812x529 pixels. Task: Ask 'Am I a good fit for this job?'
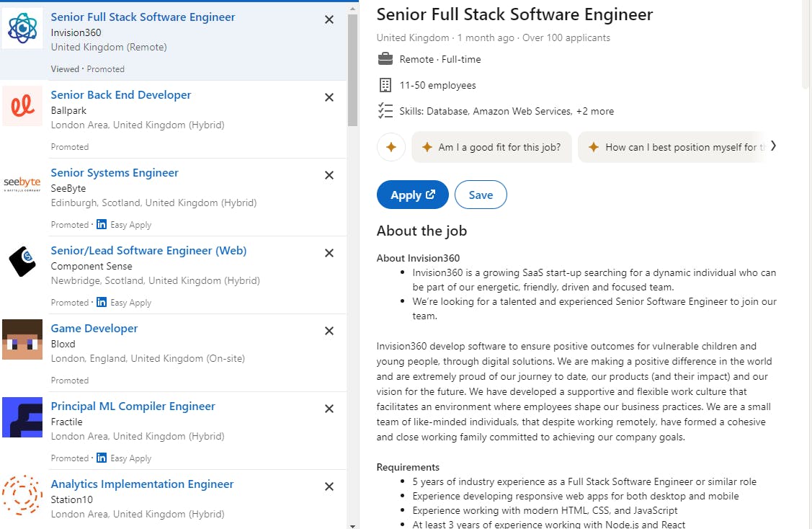coord(492,147)
